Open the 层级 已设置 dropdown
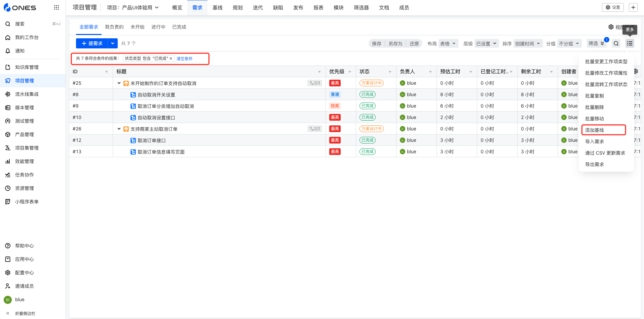The height and width of the screenshot is (319, 644). [487, 44]
